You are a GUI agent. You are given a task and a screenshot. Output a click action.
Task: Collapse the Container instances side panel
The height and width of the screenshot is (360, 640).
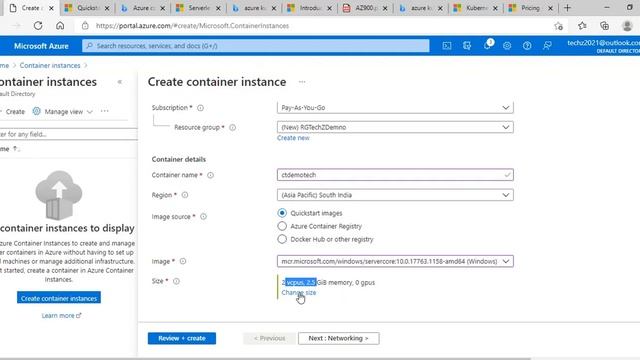(120, 82)
